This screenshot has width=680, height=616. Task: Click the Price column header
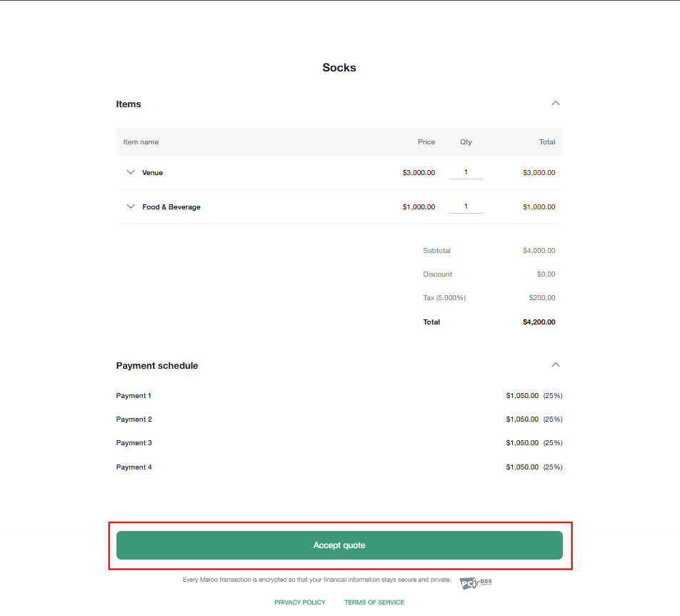pos(426,142)
